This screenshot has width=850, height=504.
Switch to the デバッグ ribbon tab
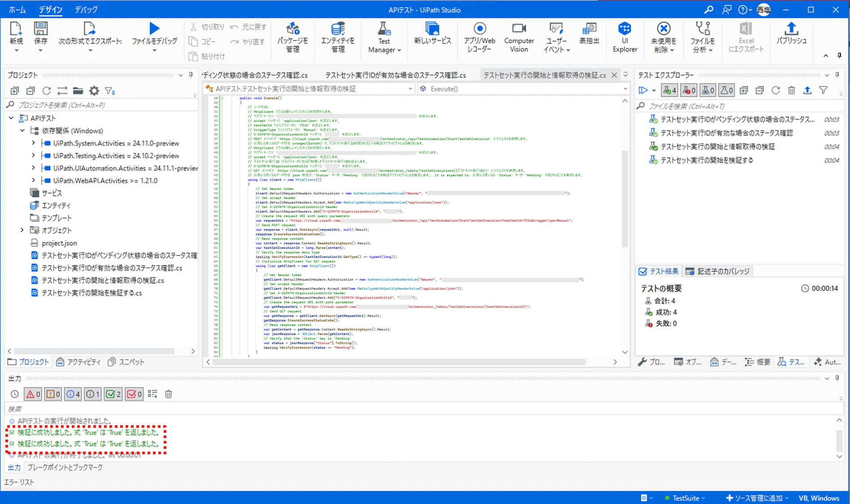click(x=86, y=9)
